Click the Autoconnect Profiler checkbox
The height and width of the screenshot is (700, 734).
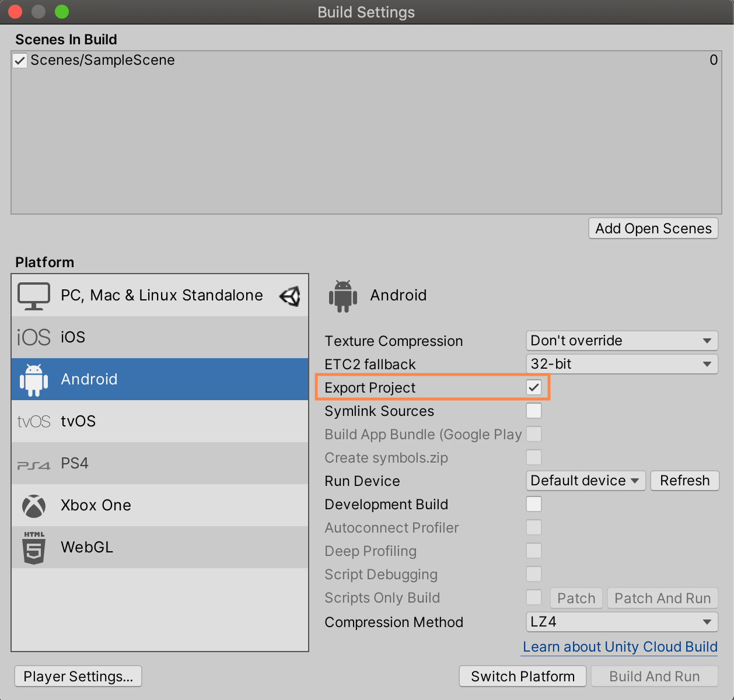(534, 527)
